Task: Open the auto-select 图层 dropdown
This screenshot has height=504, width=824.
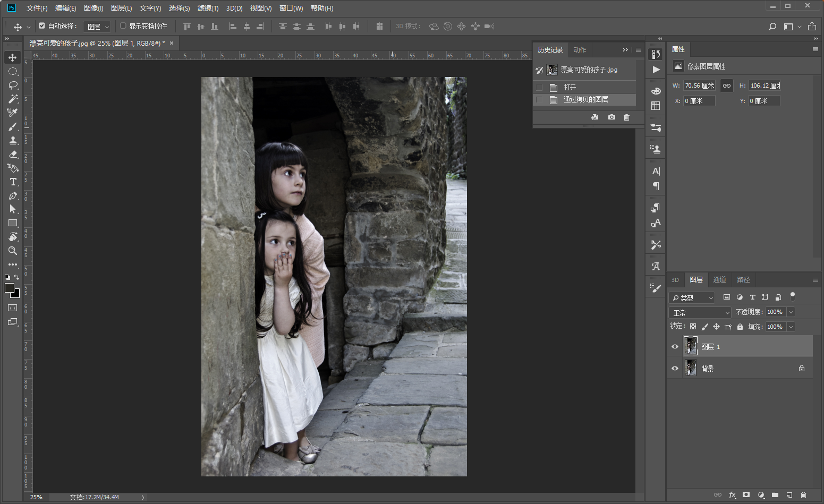Action: [x=98, y=27]
